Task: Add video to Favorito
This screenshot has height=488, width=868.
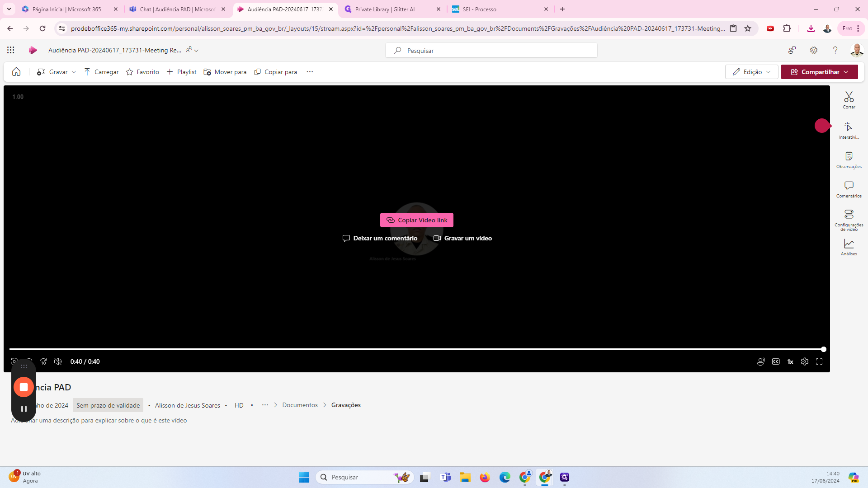Action: pos(143,72)
